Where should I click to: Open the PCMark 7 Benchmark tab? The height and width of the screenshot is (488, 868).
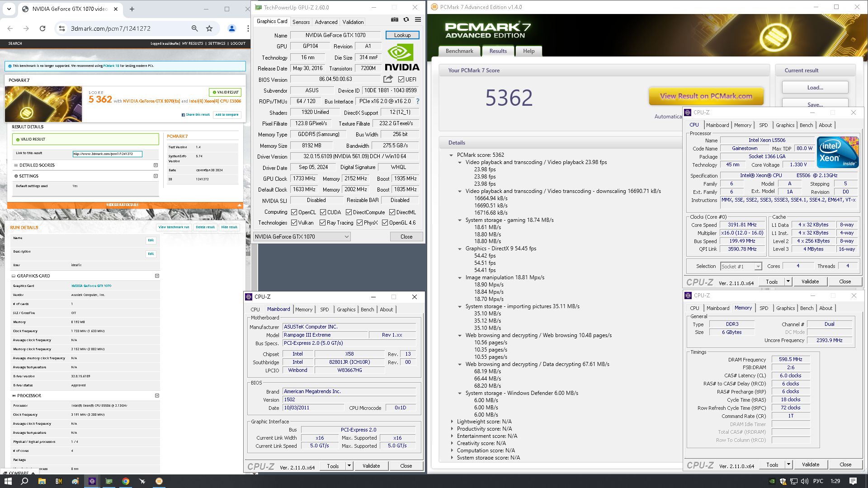tap(459, 51)
